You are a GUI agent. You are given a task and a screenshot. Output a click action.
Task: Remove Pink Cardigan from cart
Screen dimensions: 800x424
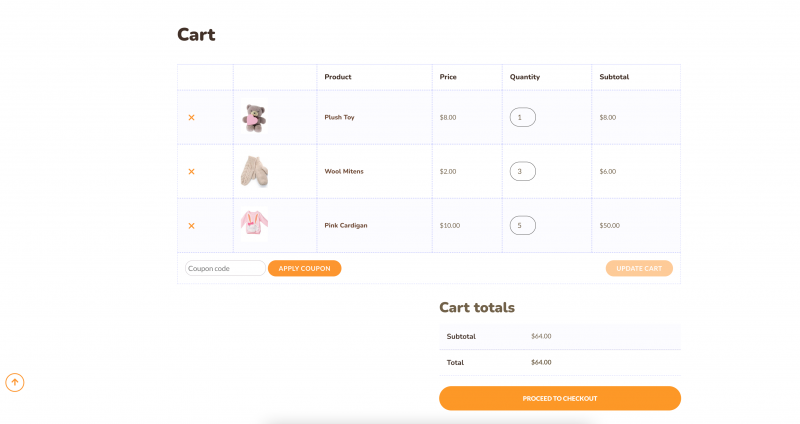(191, 225)
